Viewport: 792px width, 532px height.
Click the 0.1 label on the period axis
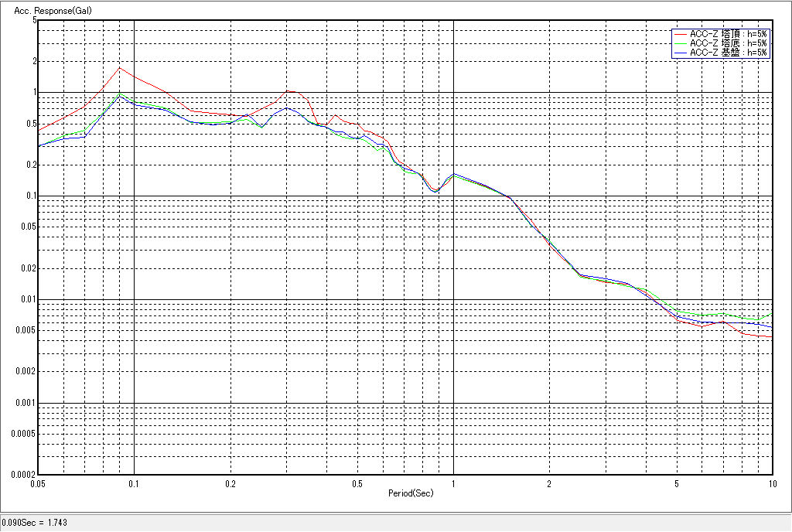pyautogui.click(x=135, y=483)
